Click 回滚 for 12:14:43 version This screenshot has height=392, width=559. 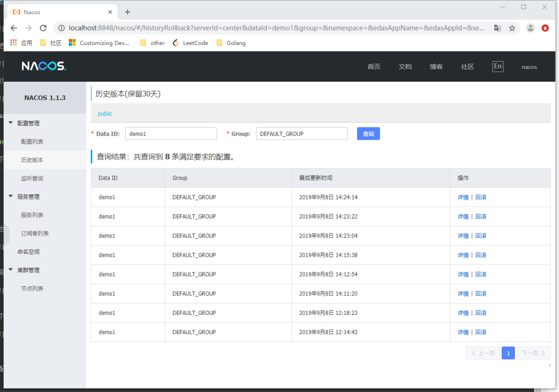481,332
